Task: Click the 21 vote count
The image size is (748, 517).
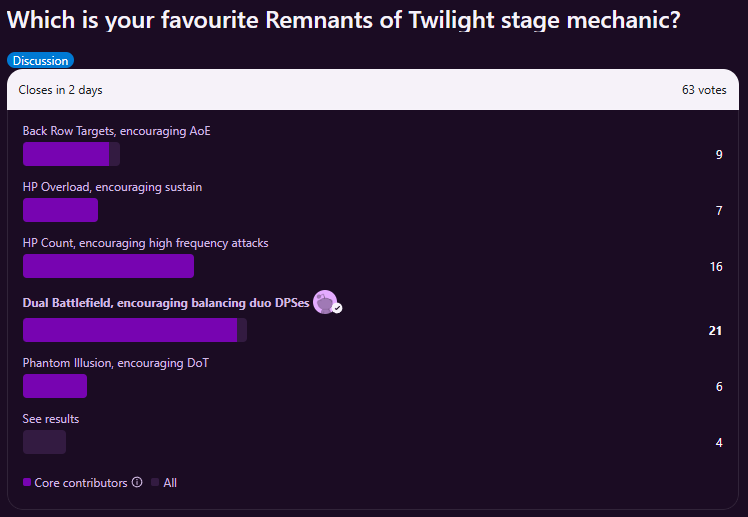Action: (715, 331)
